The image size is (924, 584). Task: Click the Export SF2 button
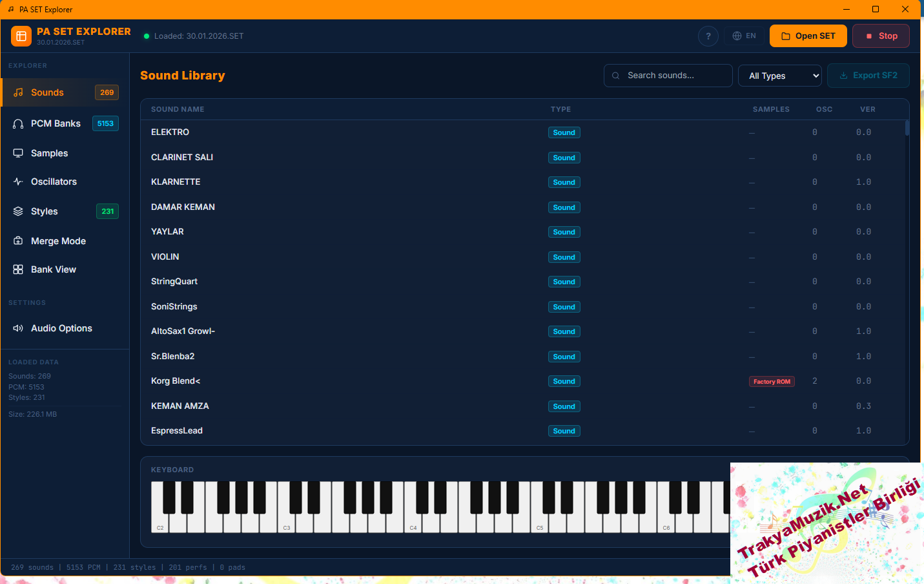(868, 76)
